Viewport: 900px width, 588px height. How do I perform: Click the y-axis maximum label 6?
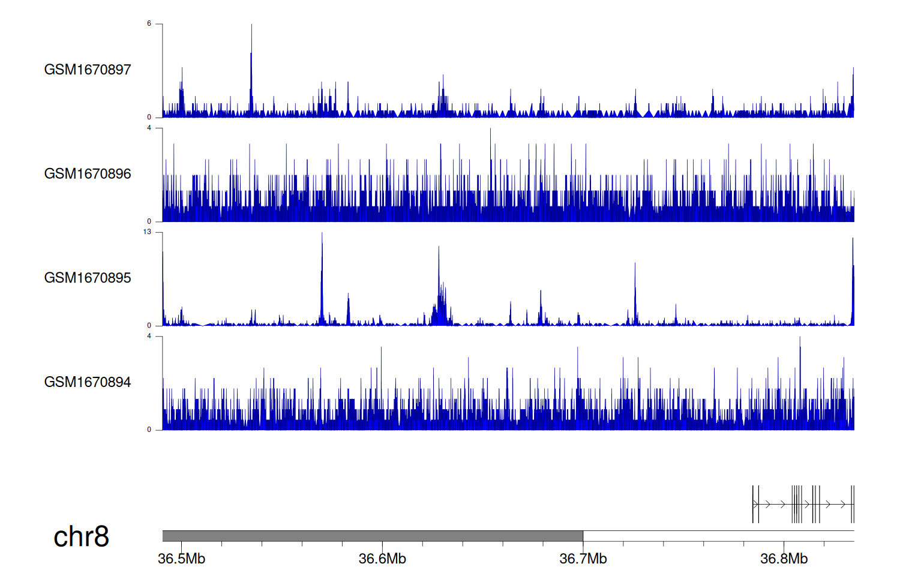point(149,24)
